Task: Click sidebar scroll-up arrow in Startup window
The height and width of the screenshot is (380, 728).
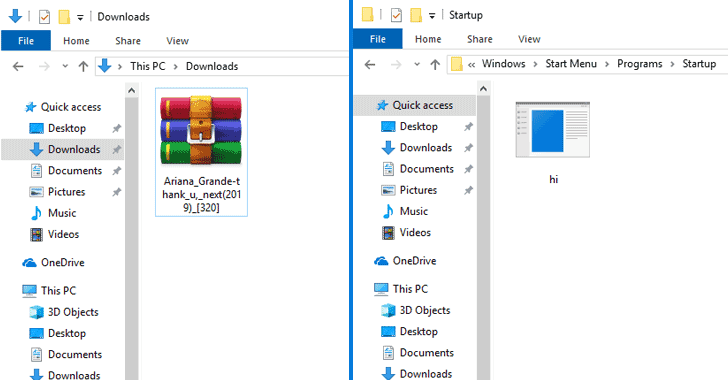Action: click(x=483, y=89)
